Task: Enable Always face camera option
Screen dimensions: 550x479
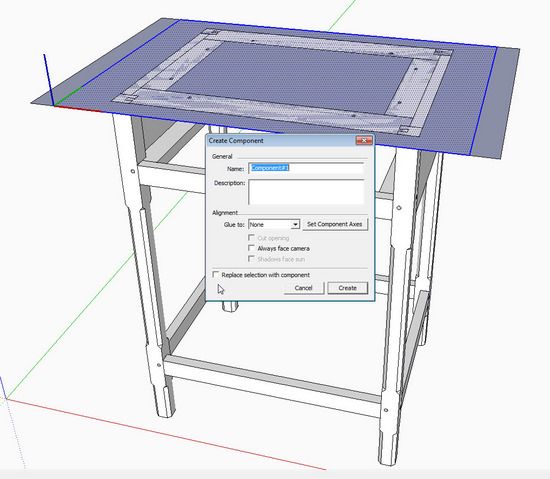Action: (251, 248)
